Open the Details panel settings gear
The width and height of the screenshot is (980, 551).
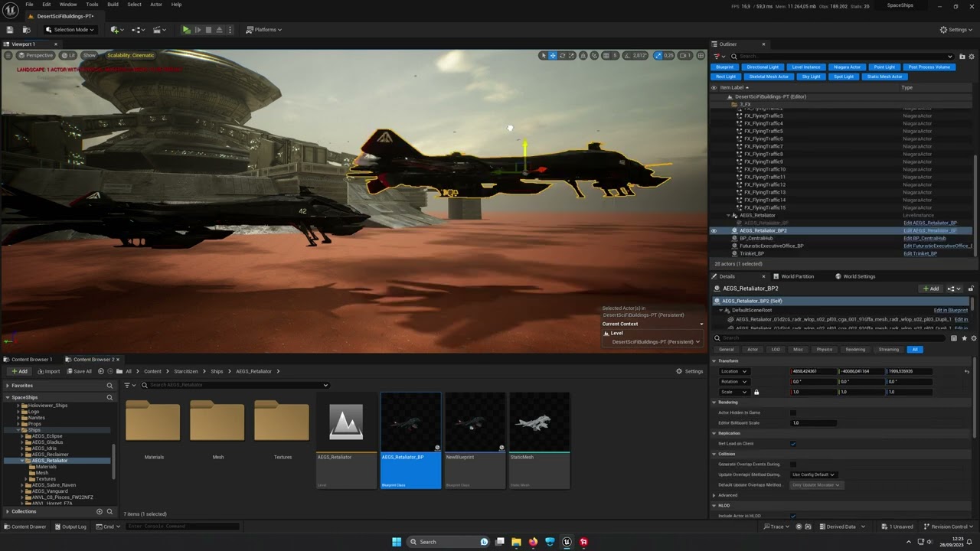973,338
